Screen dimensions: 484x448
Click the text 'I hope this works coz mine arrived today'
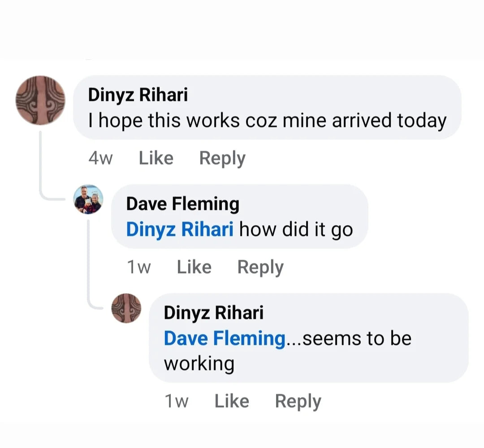tap(268, 121)
